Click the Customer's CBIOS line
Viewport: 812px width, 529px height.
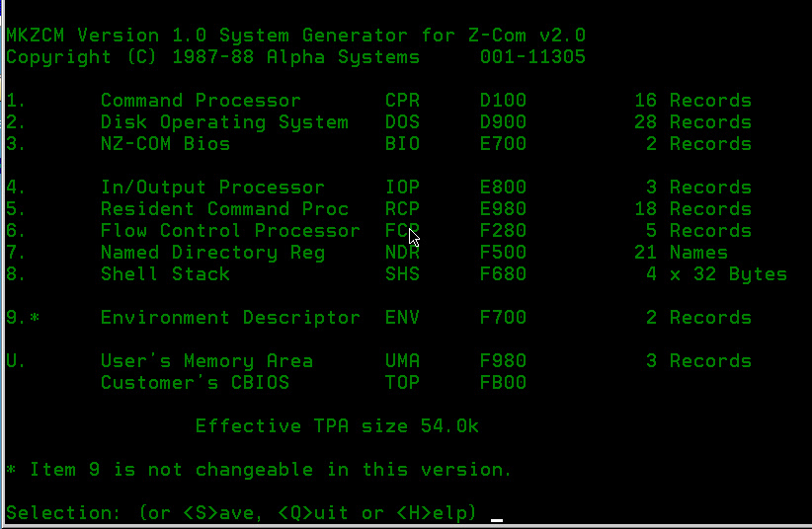(195, 383)
